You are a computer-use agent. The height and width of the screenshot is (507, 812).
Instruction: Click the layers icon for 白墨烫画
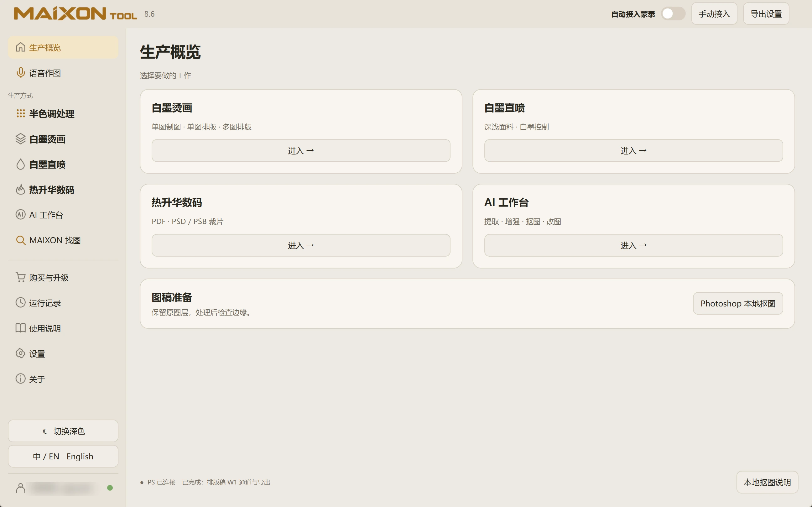pyautogui.click(x=20, y=139)
